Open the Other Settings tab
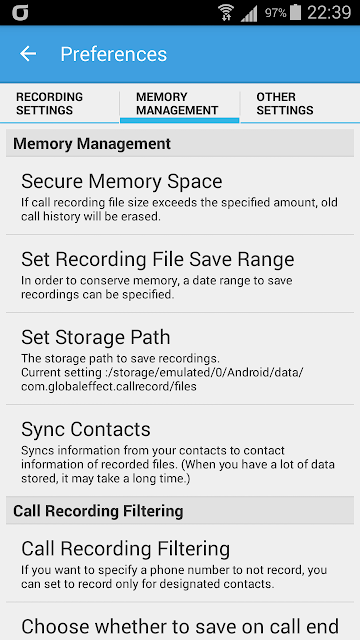Viewport: 360px width, 640px height. [300, 103]
